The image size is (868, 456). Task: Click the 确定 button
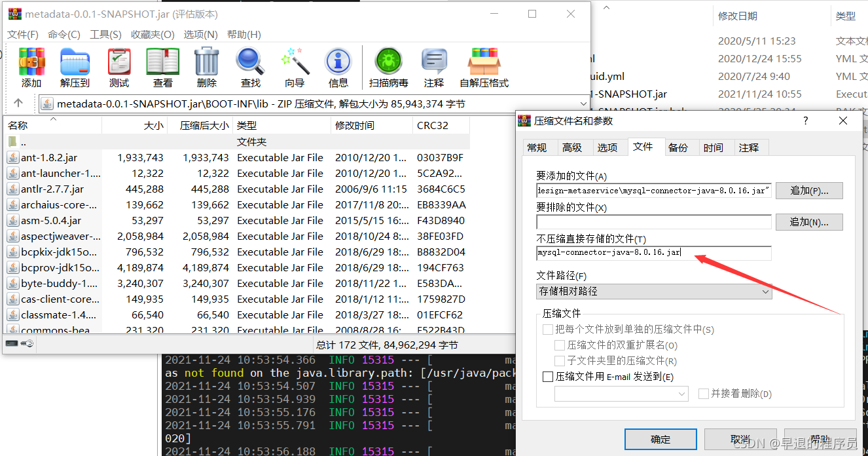click(660, 439)
